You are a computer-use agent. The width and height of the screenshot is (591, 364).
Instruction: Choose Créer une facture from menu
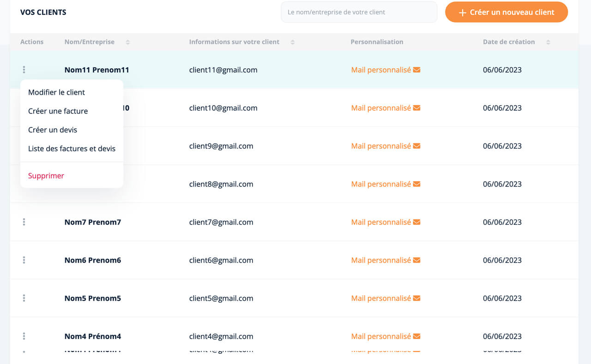[58, 111]
